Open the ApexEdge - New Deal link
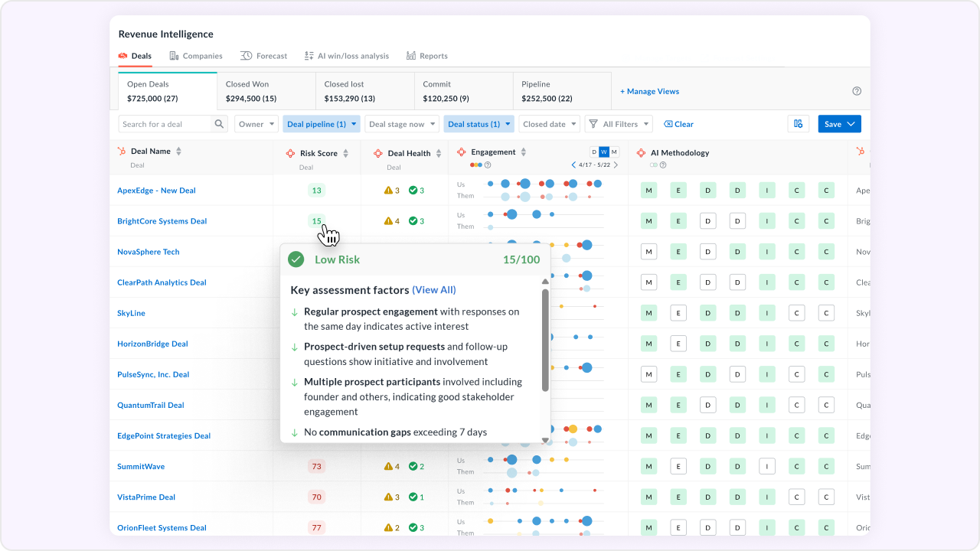The width and height of the screenshot is (980, 551). 156,191
